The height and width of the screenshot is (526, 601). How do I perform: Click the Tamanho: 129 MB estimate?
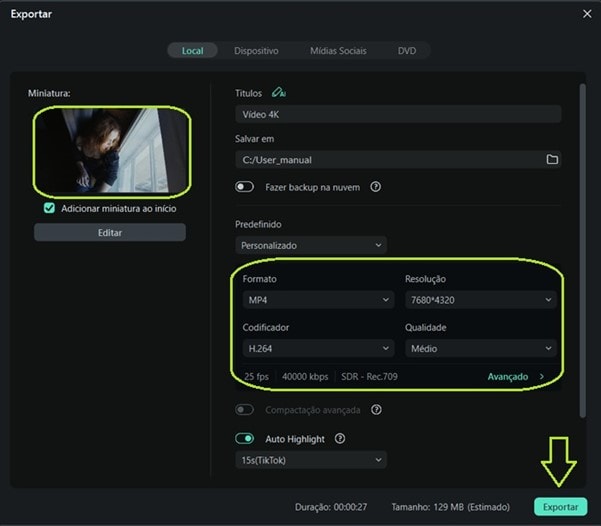pos(450,507)
